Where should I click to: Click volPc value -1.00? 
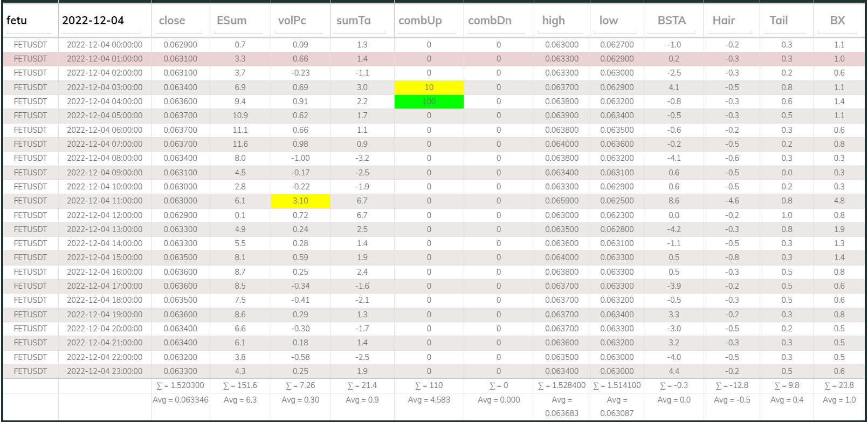click(300, 158)
